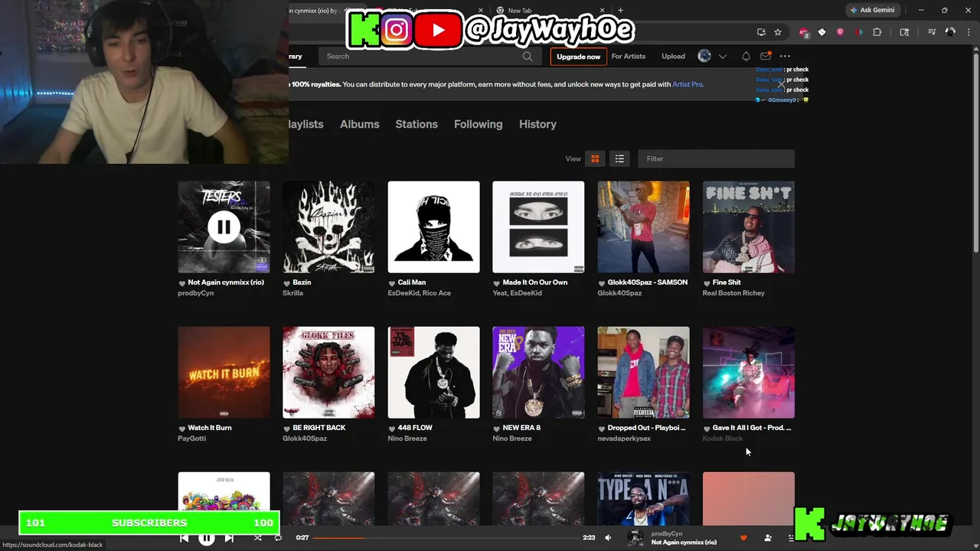
Task: Skip to the previous track in player bar
Action: click(185, 538)
